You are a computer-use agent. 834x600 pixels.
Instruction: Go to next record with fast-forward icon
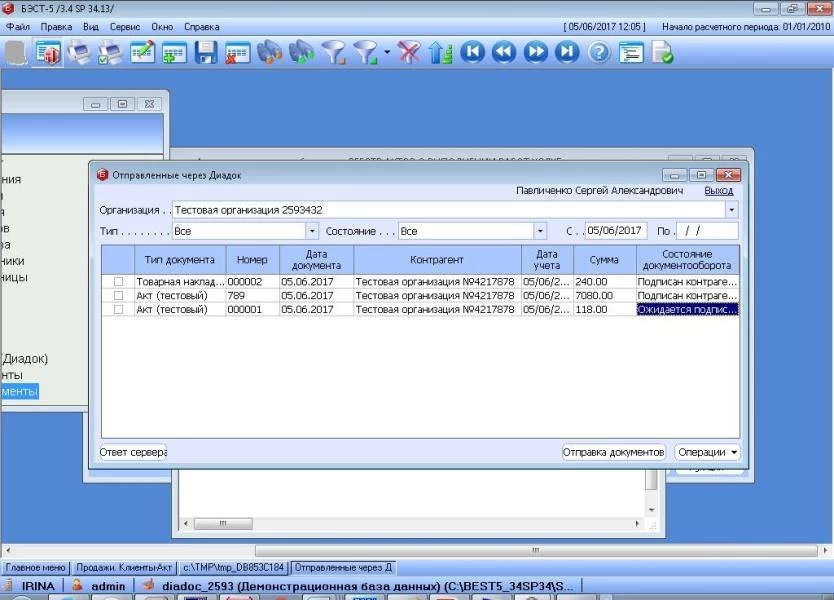pos(536,52)
